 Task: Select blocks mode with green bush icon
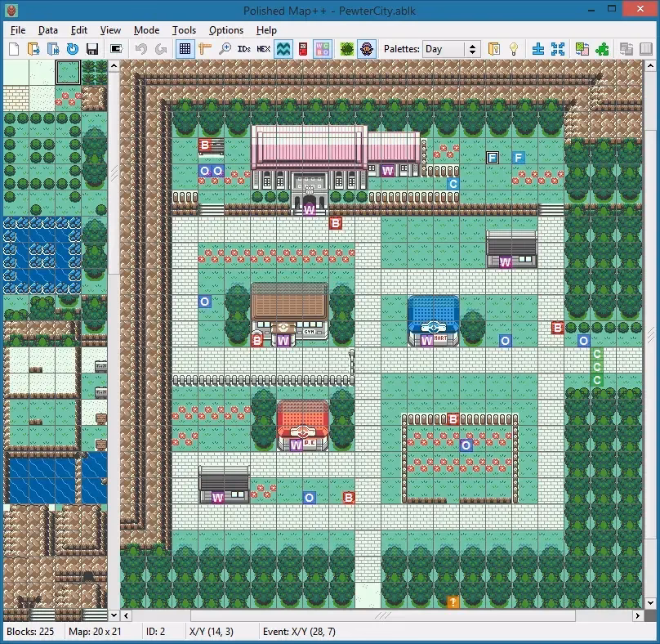tap(347, 49)
